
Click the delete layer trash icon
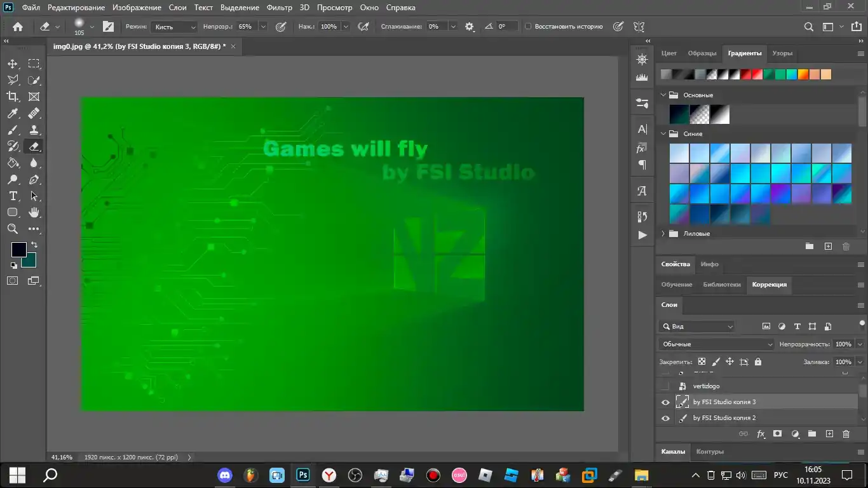click(x=846, y=434)
